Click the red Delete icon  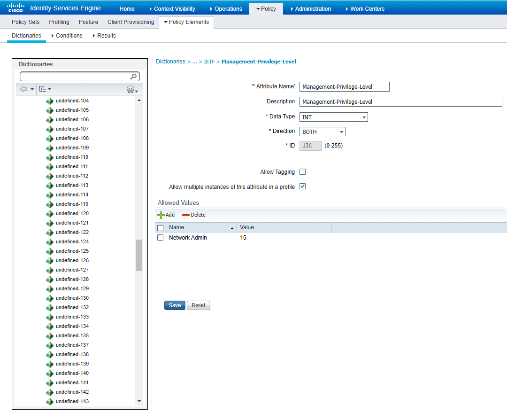(186, 215)
